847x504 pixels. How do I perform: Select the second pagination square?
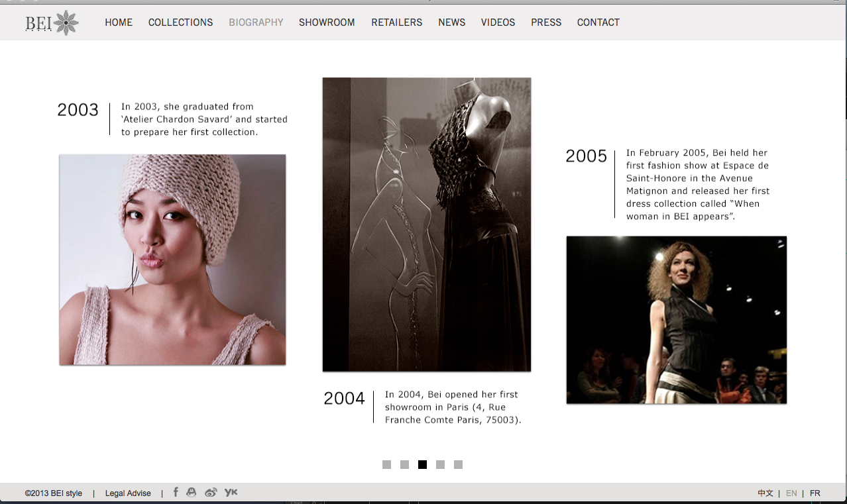404,464
